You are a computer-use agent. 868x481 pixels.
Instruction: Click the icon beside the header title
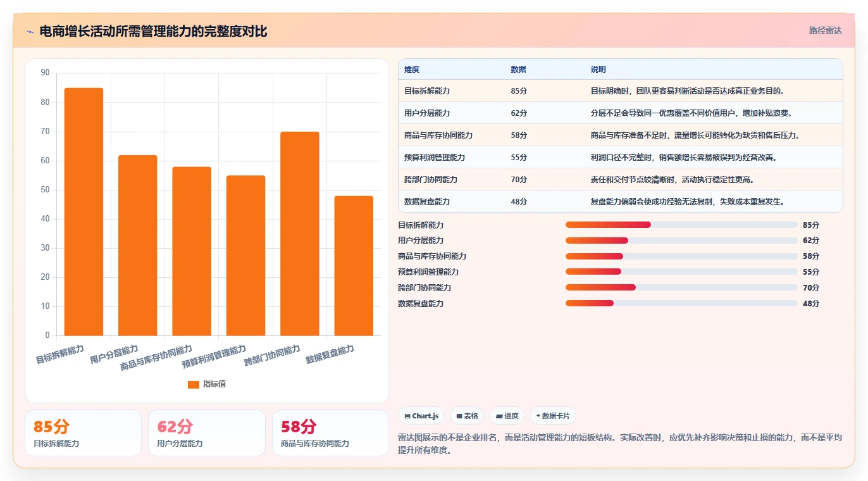pos(30,32)
